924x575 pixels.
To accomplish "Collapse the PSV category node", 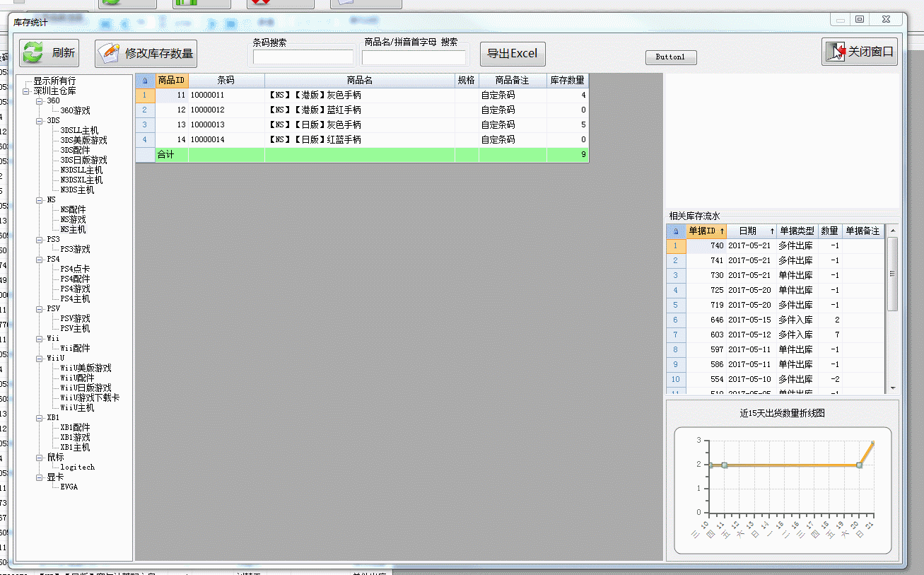I will 40,309.
